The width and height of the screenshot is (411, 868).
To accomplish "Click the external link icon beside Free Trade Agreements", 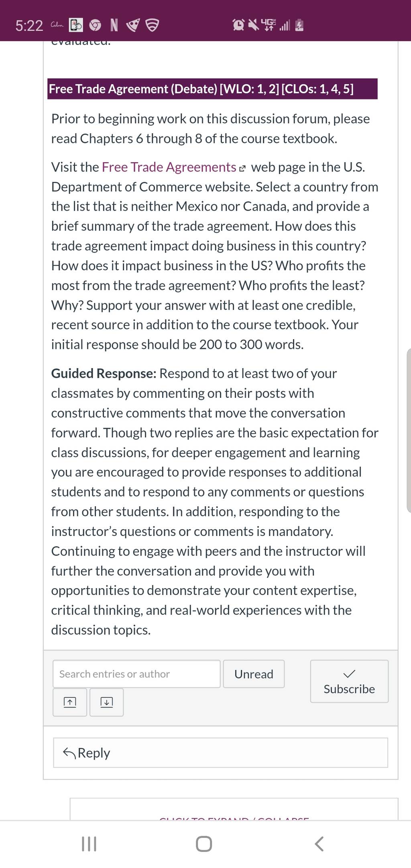I will (242, 168).
